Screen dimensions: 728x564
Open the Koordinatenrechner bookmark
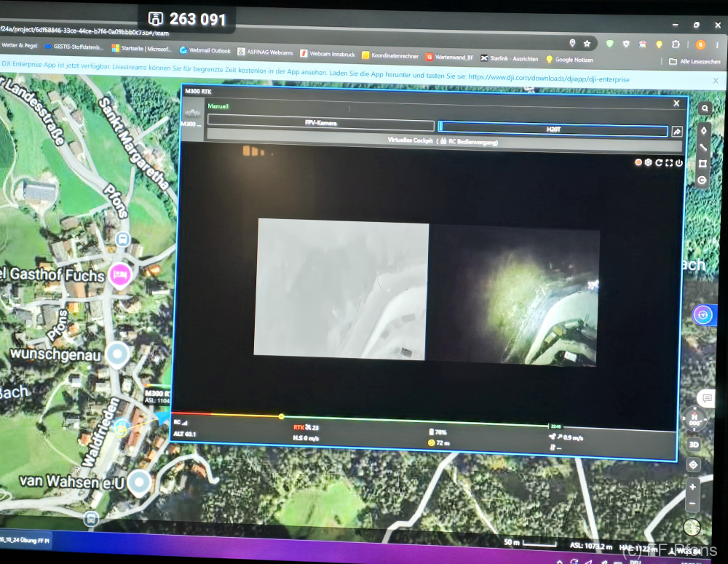390,56
